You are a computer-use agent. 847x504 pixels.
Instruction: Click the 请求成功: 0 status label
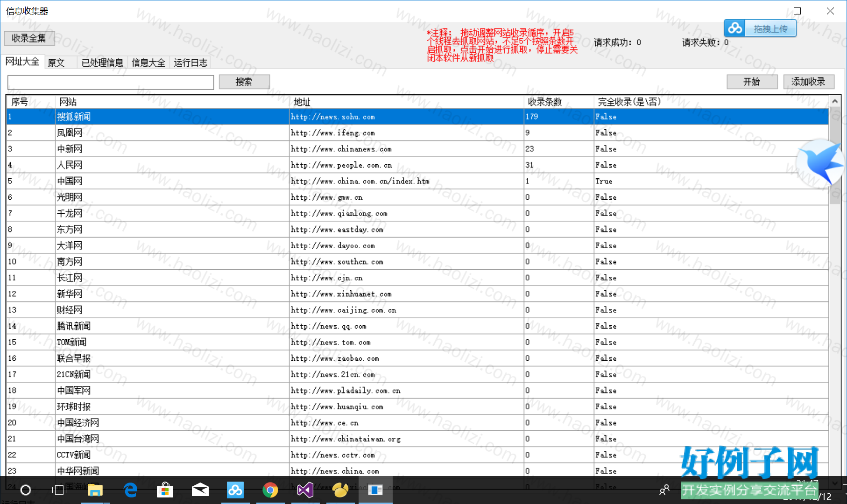pos(617,42)
